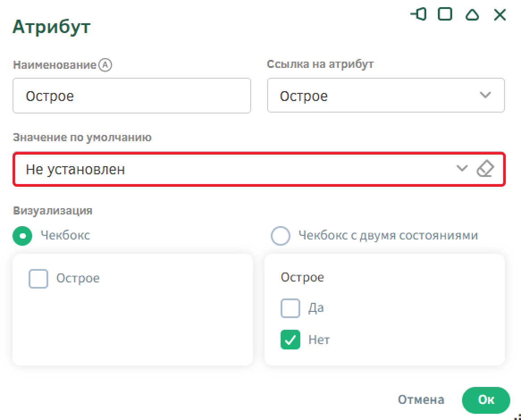Expand the Ссылка на атрибут dropdown arrow

pos(485,95)
